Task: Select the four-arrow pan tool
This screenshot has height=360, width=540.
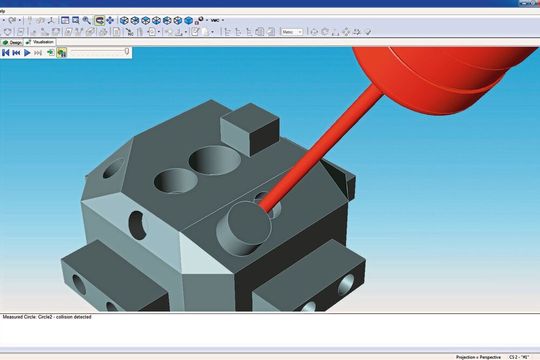Action: [110, 20]
